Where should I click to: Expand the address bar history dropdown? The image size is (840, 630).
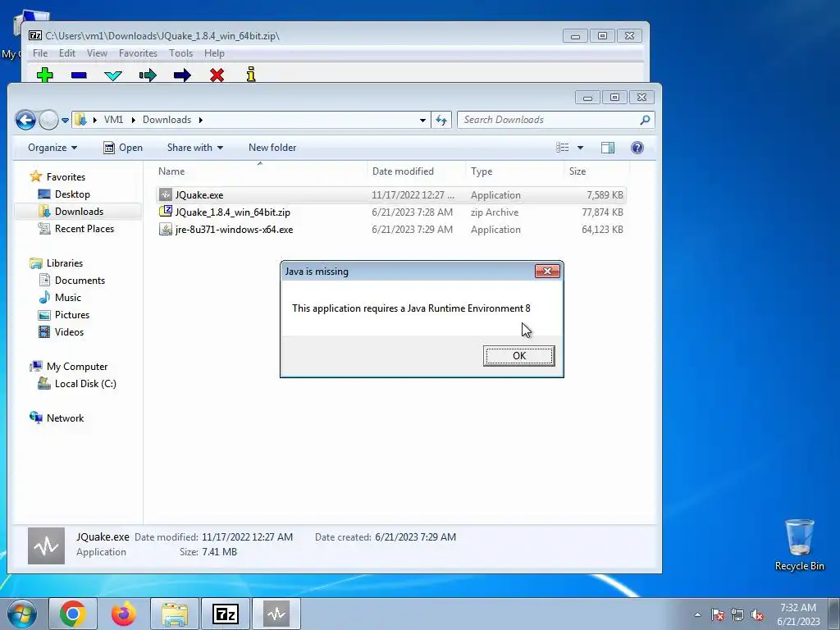422,120
